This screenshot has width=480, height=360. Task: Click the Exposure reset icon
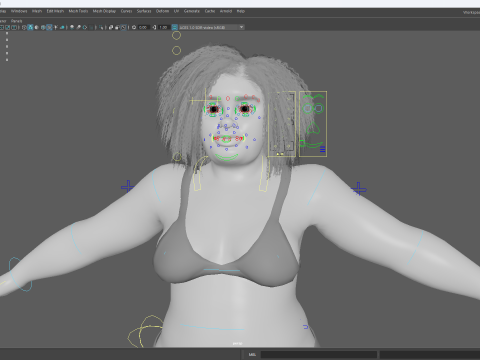tap(134, 27)
